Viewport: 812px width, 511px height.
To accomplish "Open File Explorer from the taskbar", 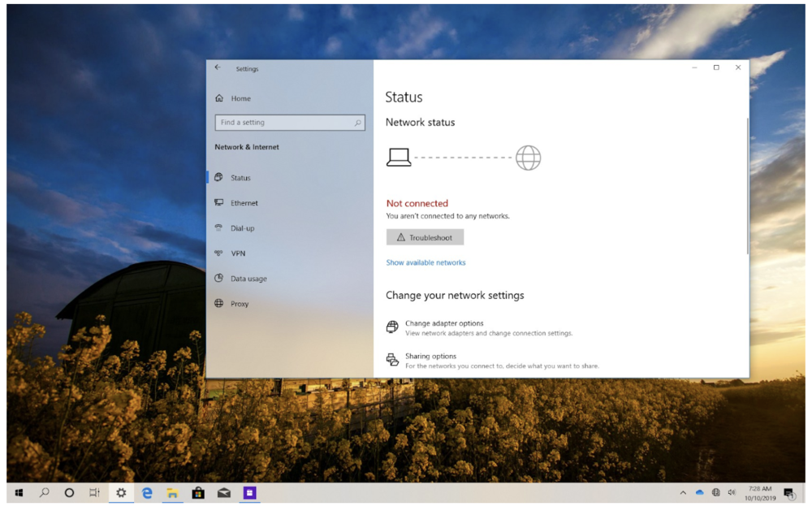I will [x=172, y=493].
